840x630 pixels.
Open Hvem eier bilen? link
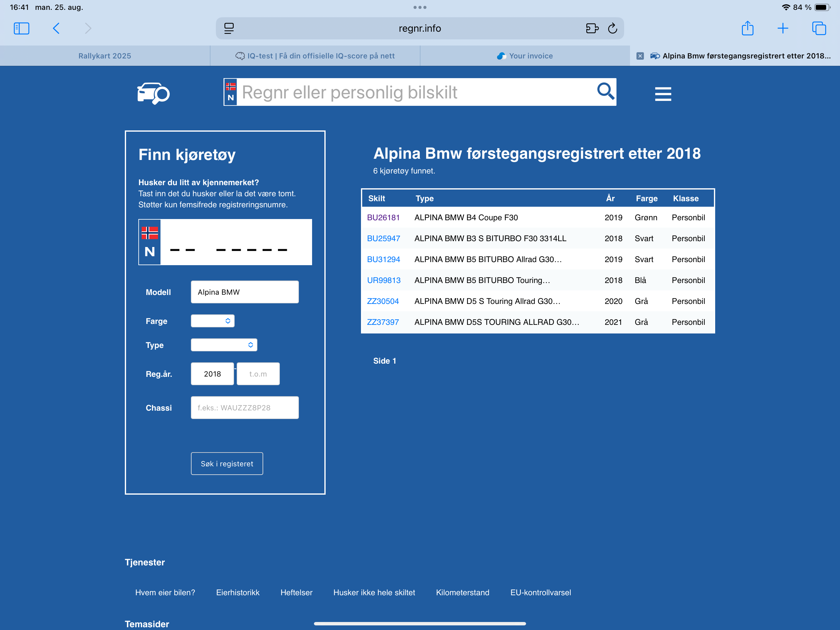pos(165,593)
